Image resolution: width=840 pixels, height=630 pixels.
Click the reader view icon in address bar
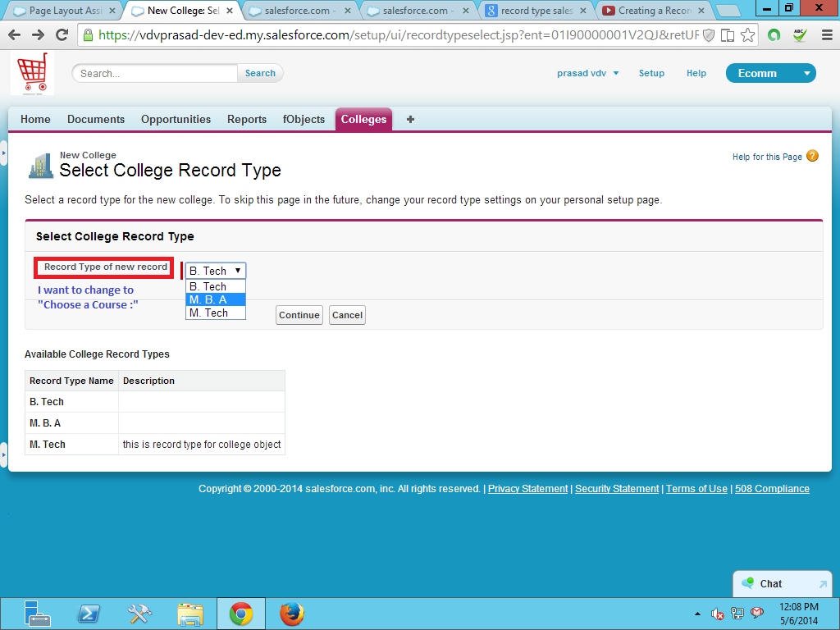click(727, 35)
